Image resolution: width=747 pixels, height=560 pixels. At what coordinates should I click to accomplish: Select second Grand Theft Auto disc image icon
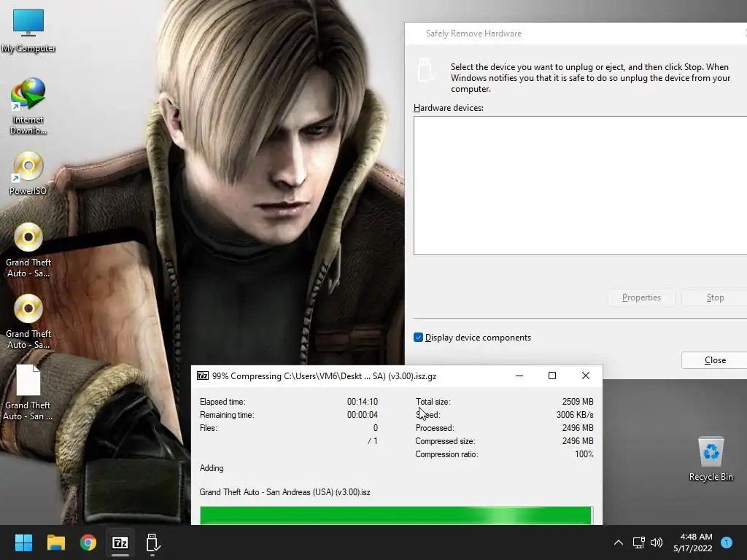28,322
